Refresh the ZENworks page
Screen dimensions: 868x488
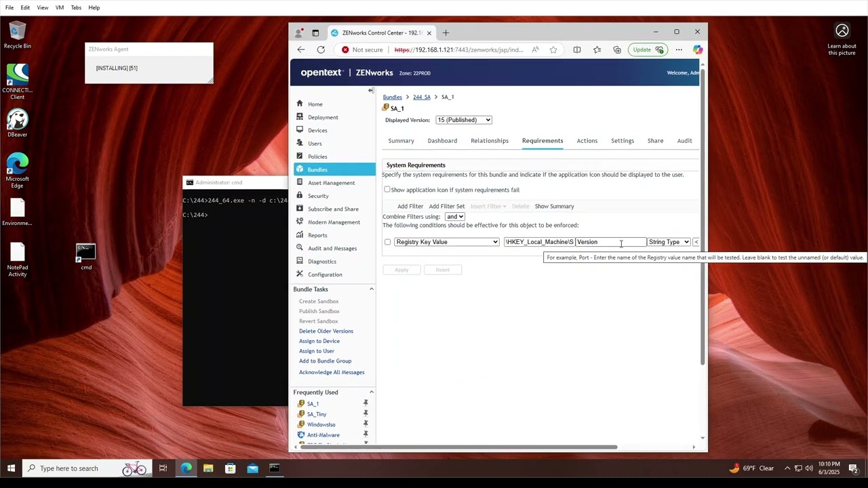coord(321,49)
